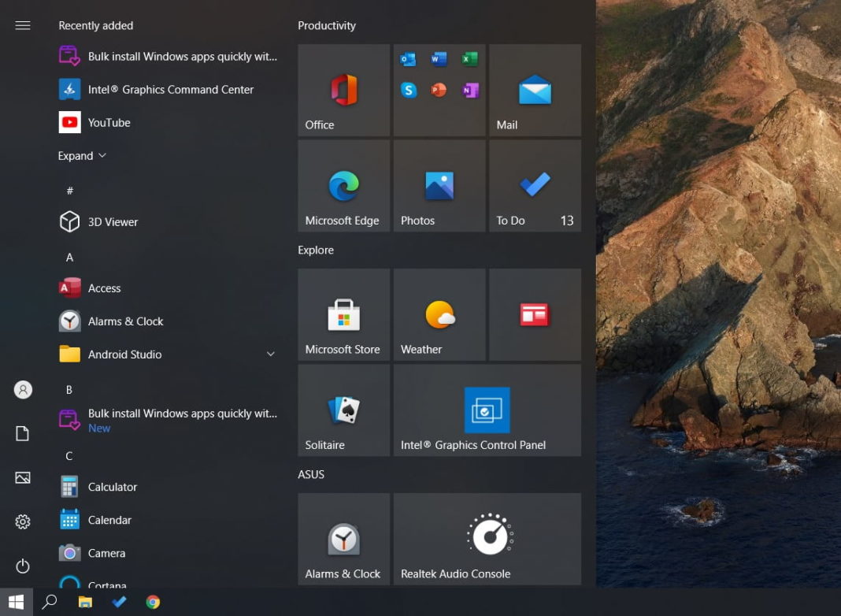Open Intel Graphics Control Panel tile
The height and width of the screenshot is (616, 841).
pyautogui.click(x=487, y=410)
